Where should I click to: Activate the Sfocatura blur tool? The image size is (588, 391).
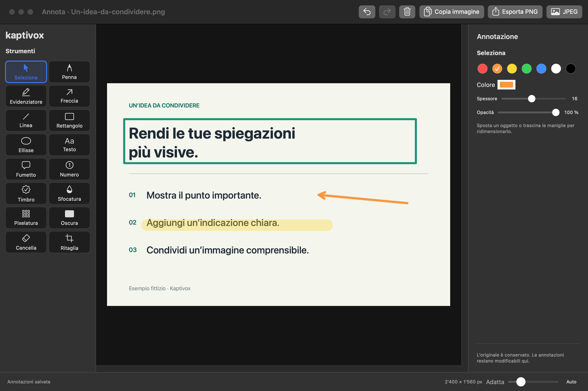pos(69,193)
